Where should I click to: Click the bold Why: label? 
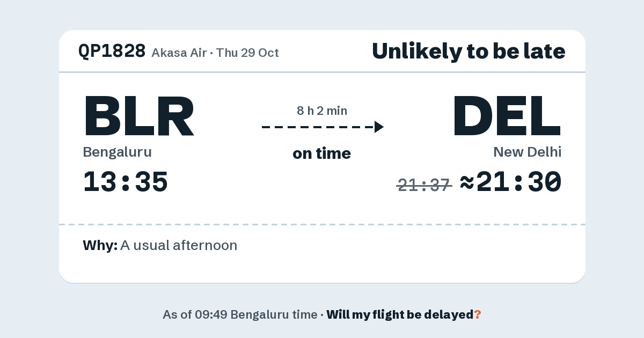[100, 246]
